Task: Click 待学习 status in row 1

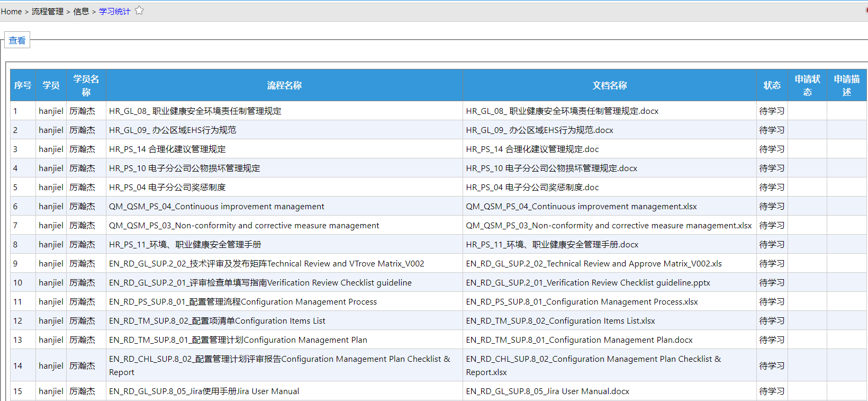Action: [772, 111]
